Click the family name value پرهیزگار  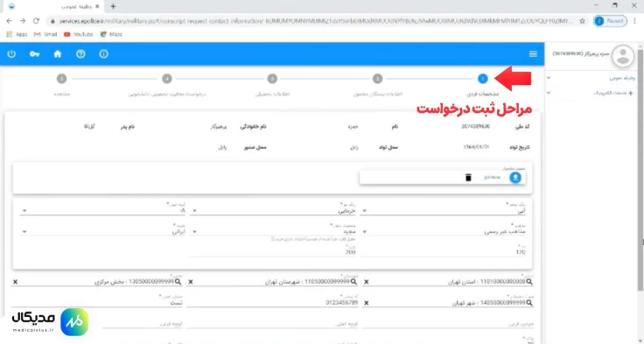point(219,127)
